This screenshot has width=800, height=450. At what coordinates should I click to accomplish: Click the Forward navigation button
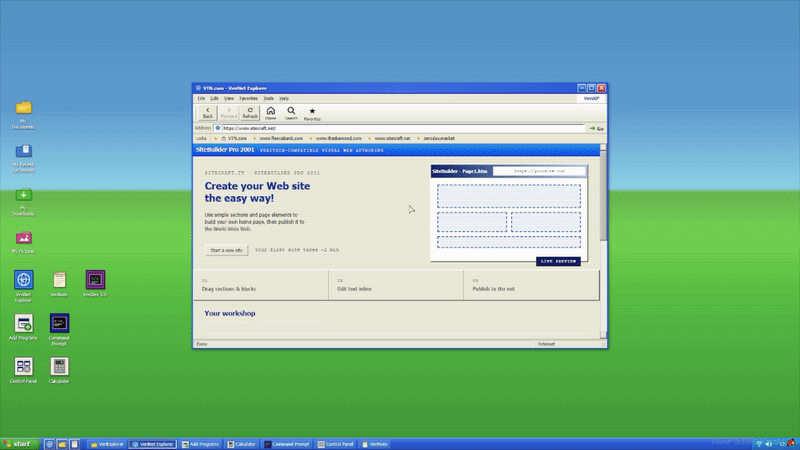click(229, 113)
